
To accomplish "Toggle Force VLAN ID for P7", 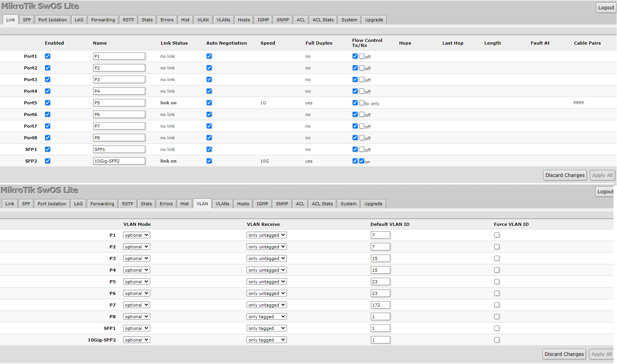I will point(497,305).
